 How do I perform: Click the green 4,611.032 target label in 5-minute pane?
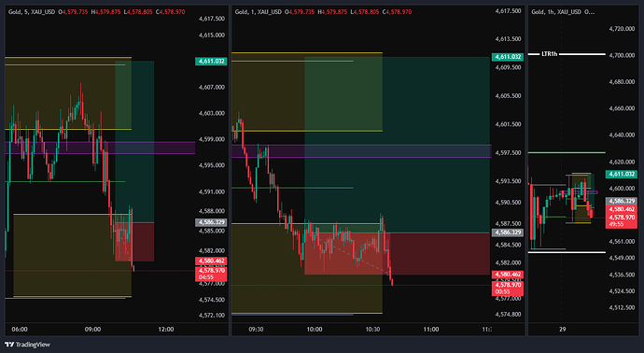coord(211,62)
